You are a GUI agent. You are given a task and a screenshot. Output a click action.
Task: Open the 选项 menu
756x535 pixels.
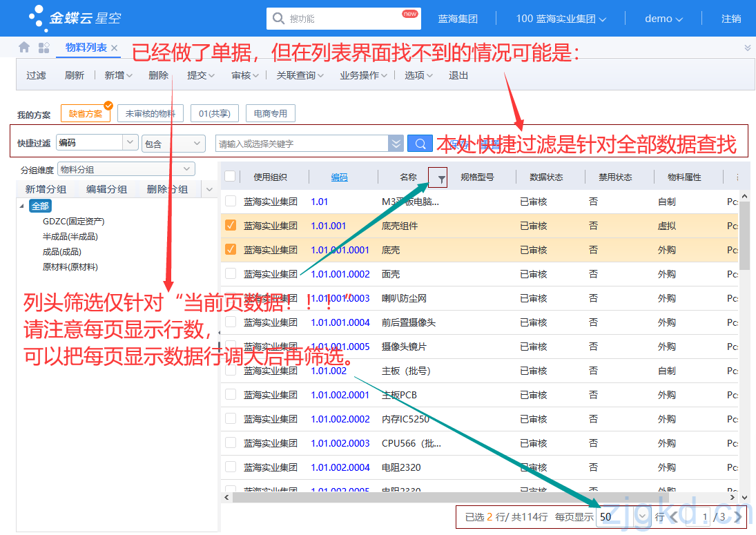(x=418, y=75)
